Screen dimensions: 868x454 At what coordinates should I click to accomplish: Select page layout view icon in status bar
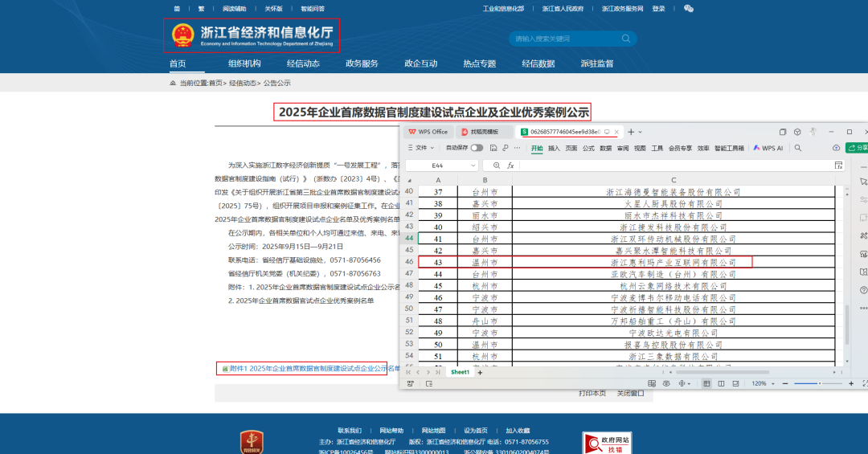721,383
